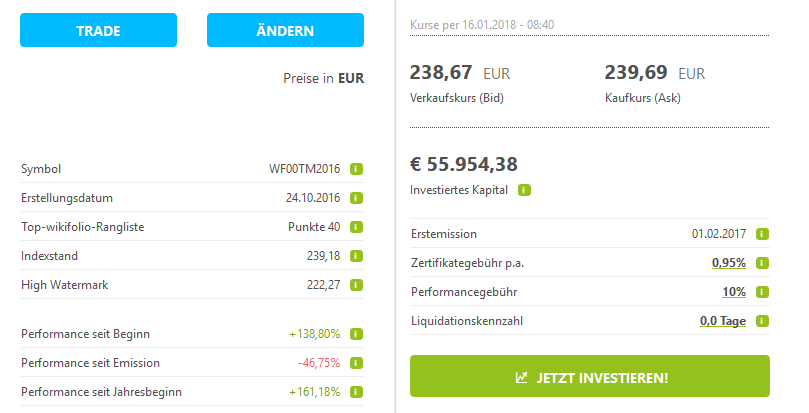This screenshot has width=809, height=413.
Task: Open Zertifikategebühr info icon
Action: pyautogui.click(x=762, y=263)
